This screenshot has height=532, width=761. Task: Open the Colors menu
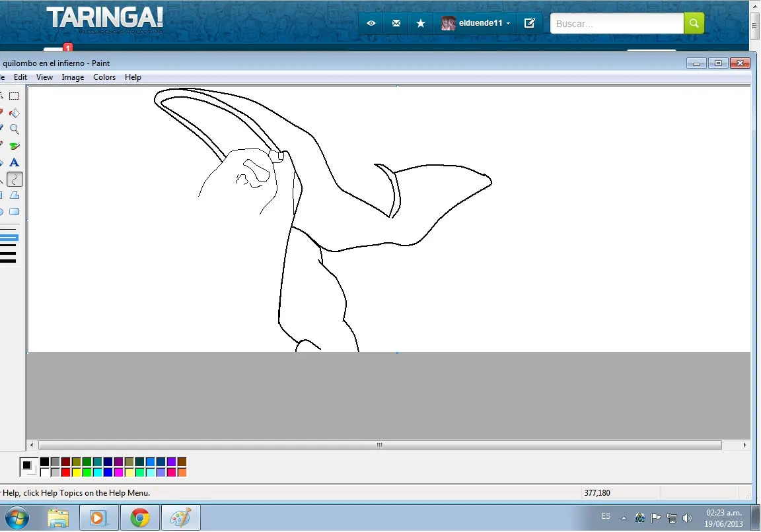pos(104,77)
